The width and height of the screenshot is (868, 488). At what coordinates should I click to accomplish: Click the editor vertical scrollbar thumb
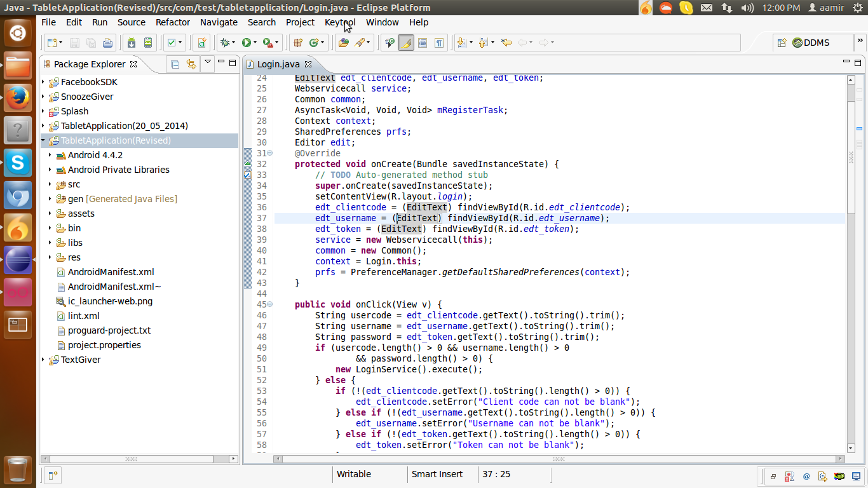click(851, 158)
